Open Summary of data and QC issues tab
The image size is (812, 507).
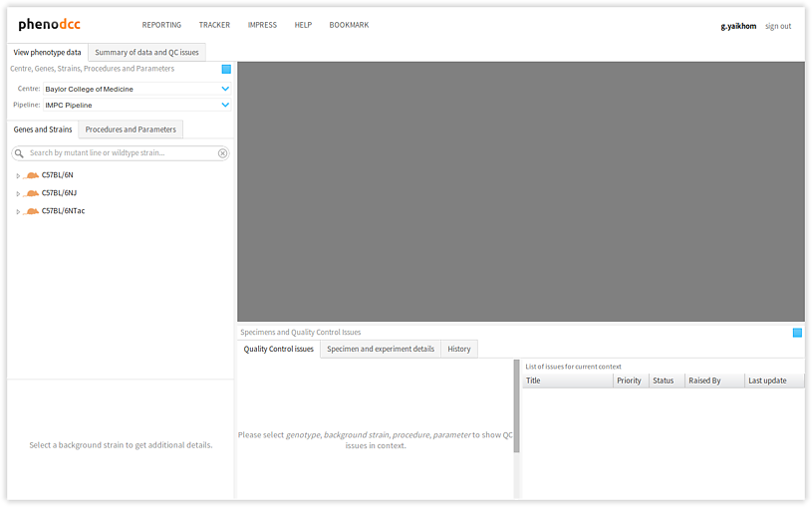146,53
